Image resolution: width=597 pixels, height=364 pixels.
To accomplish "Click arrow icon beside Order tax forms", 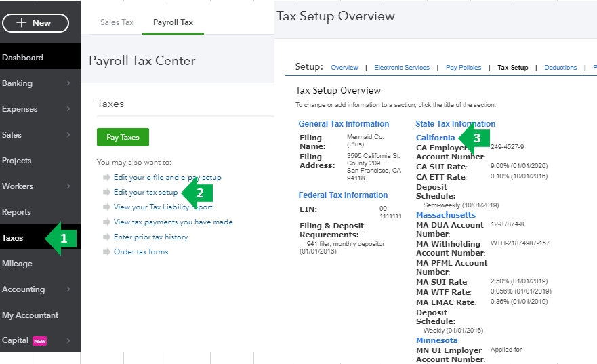I will (106, 252).
